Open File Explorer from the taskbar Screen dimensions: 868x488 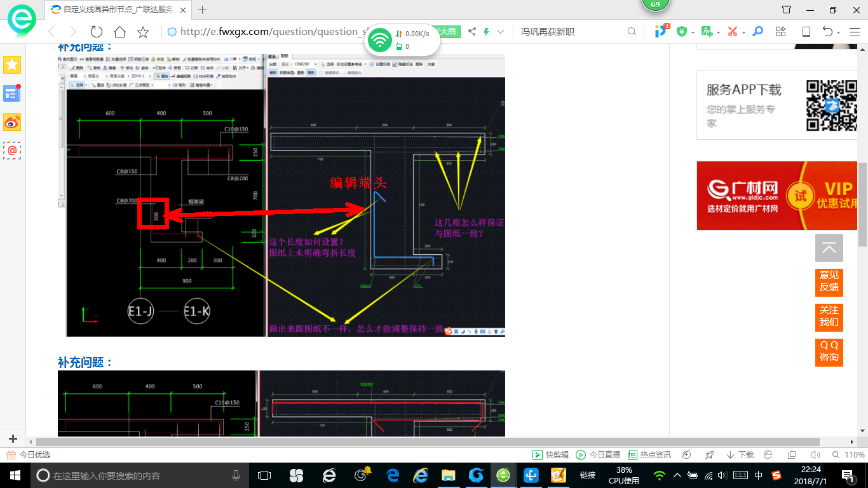pyautogui.click(x=448, y=475)
